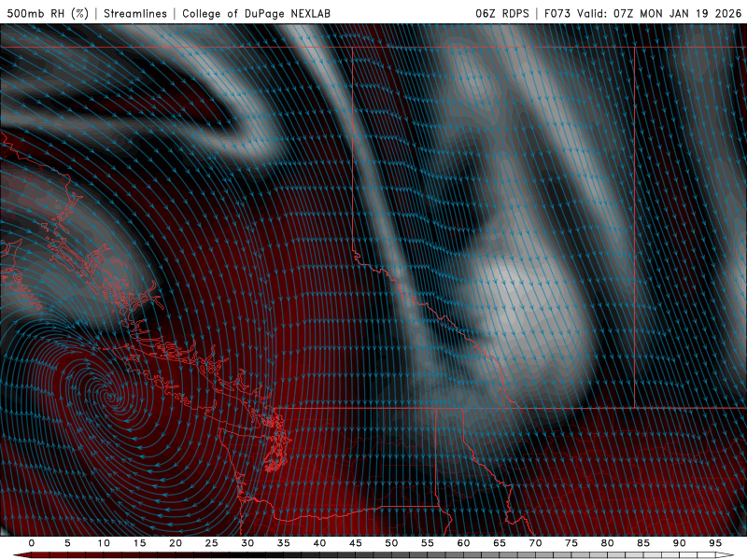Screen dimensions: 747x560
Task: Click the '500mb RH (%)' title text
Action: pos(48,13)
